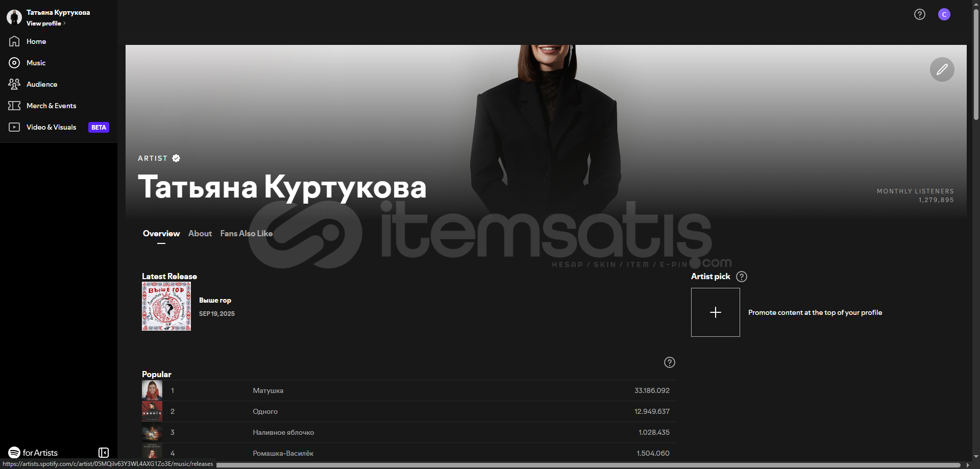Viewport: 980px width, 469px height.
Task: Select the Ромашка-Василёк track title
Action: click(x=283, y=453)
